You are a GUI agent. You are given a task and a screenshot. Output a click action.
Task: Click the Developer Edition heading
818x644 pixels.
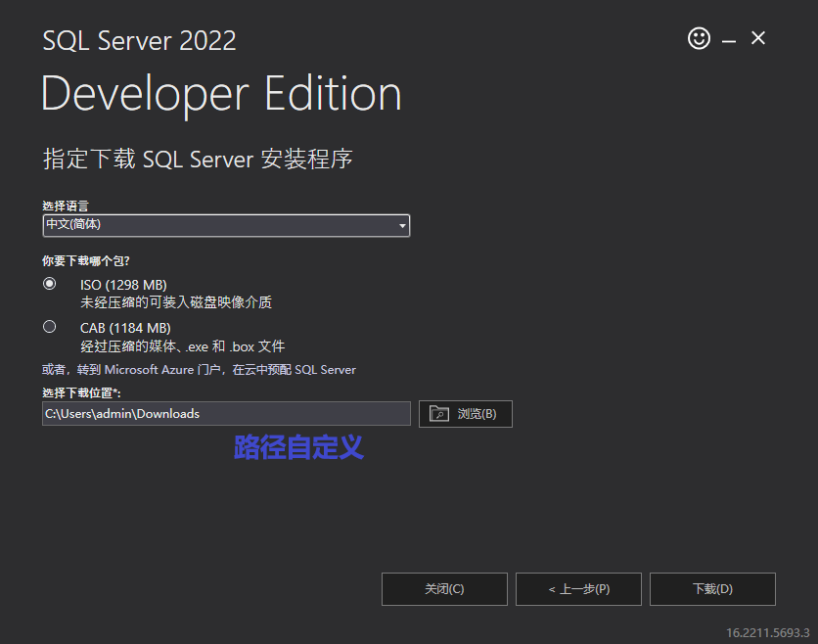tap(221, 94)
